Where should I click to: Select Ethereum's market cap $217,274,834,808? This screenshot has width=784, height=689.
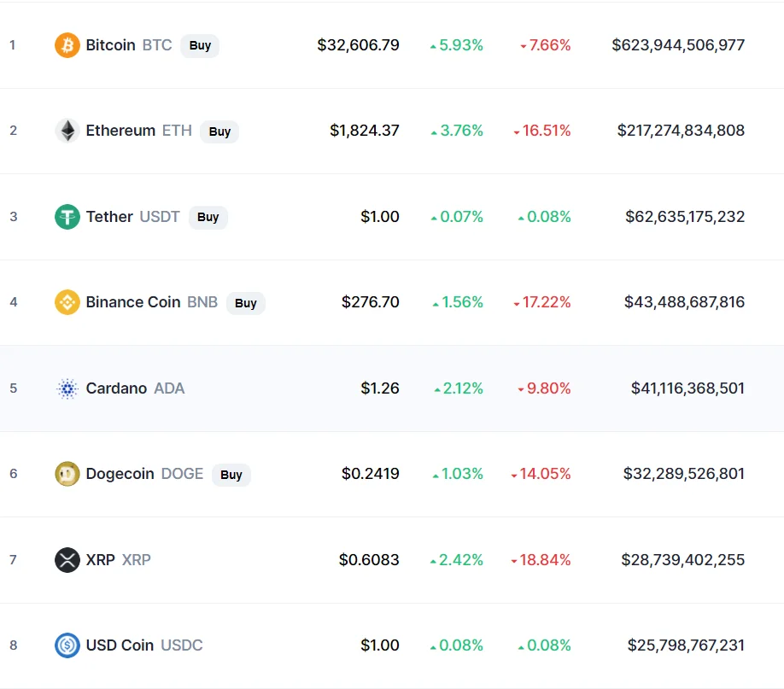681,131
